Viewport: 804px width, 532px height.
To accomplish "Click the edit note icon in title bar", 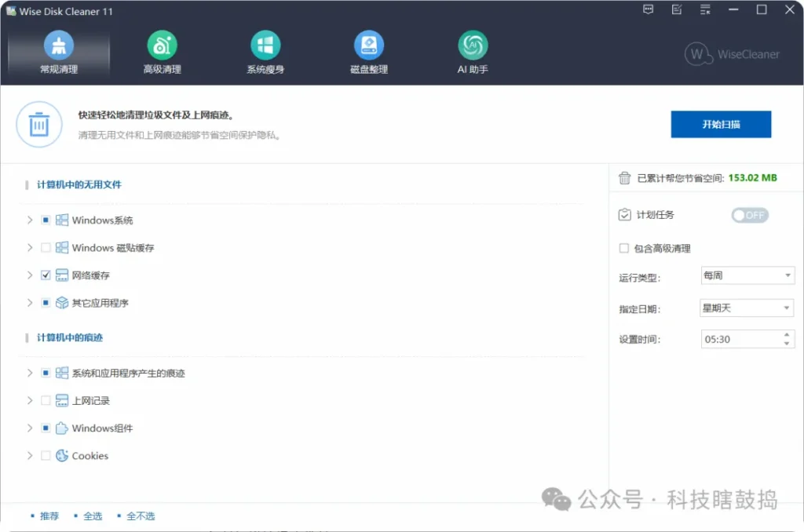I will [677, 9].
